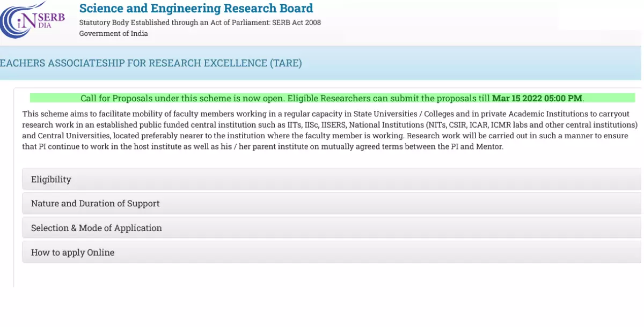Open Selection & Mode of Application section
Image resolution: width=644 pixels, height=327 pixels.
[x=332, y=228]
